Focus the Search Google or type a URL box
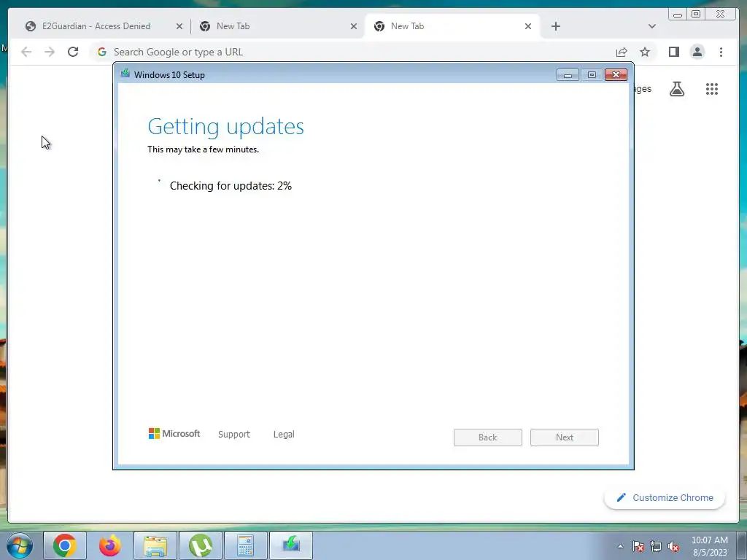This screenshot has width=747, height=560. 352,52
